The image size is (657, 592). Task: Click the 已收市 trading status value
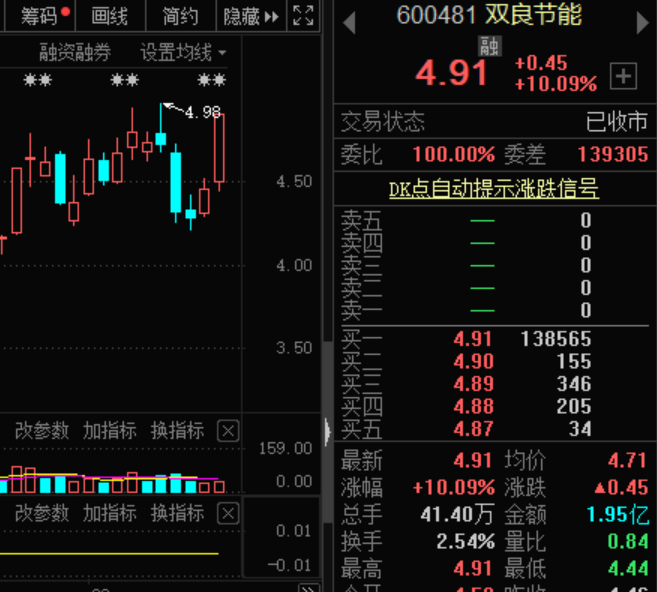[x=617, y=122]
